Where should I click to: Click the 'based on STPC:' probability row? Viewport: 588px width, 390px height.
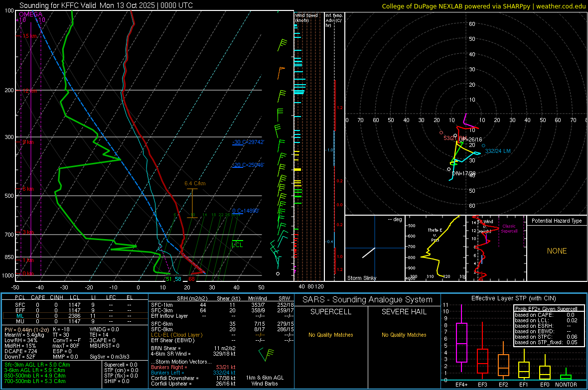tap(546, 337)
